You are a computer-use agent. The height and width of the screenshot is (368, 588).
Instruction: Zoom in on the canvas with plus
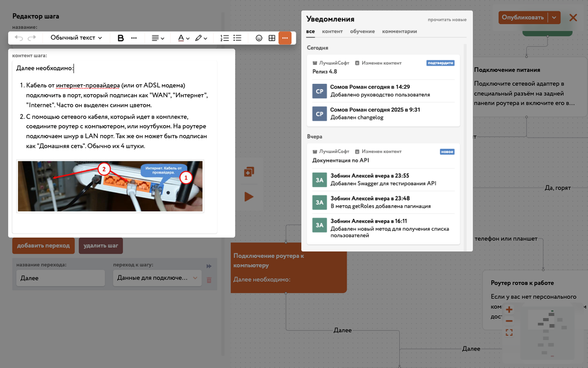tap(509, 310)
